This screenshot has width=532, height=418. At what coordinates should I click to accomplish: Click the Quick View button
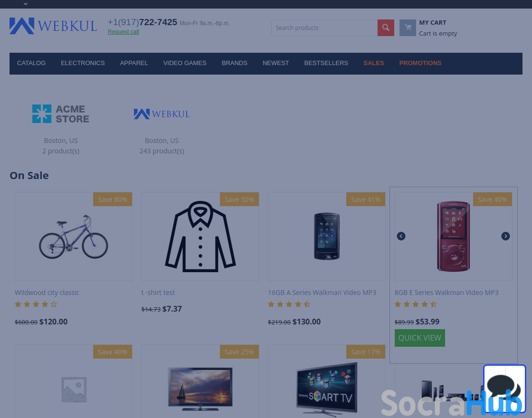(x=420, y=338)
